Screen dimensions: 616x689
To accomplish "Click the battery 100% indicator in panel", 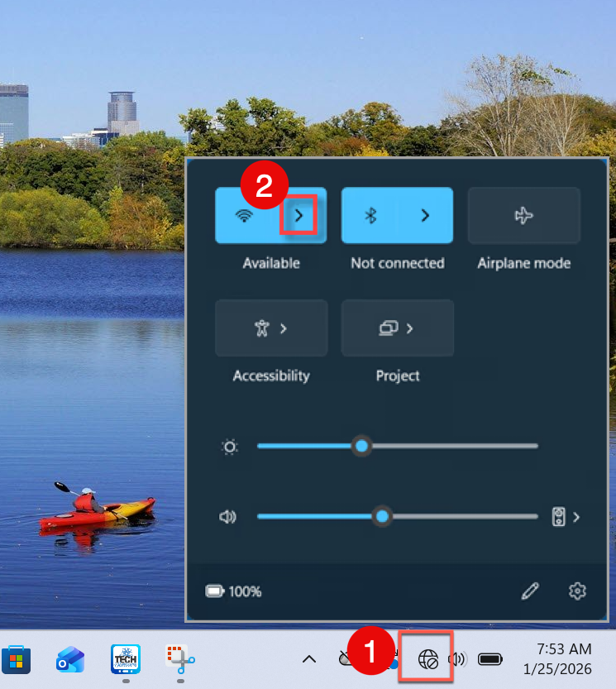I will (234, 591).
